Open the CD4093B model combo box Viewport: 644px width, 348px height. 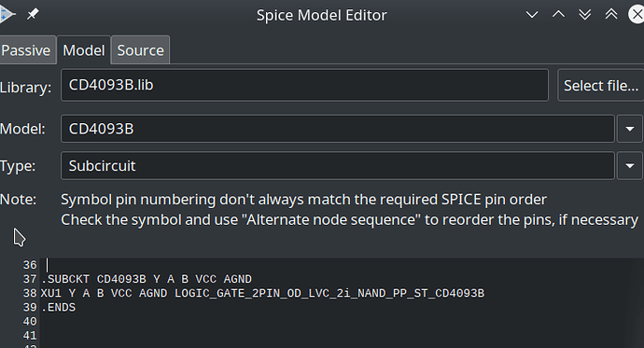point(338,129)
